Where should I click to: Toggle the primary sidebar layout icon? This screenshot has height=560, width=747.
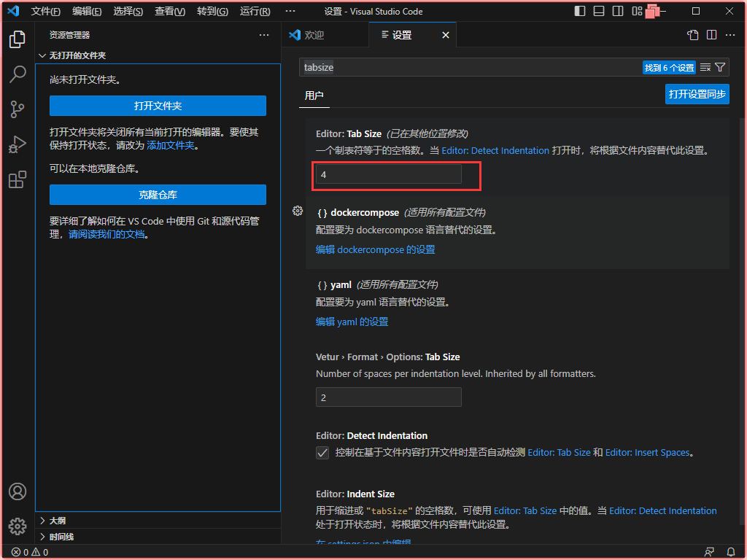(x=580, y=11)
